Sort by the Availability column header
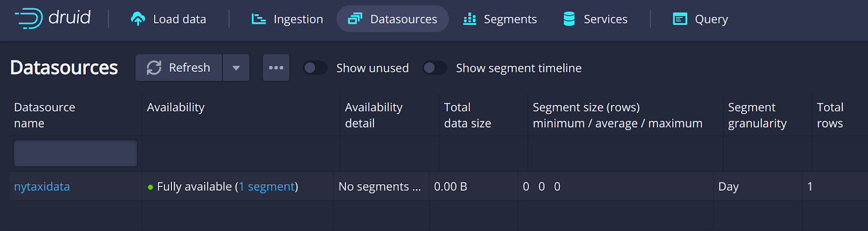The height and width of the screenshot is (231, 868). [175, 108]
